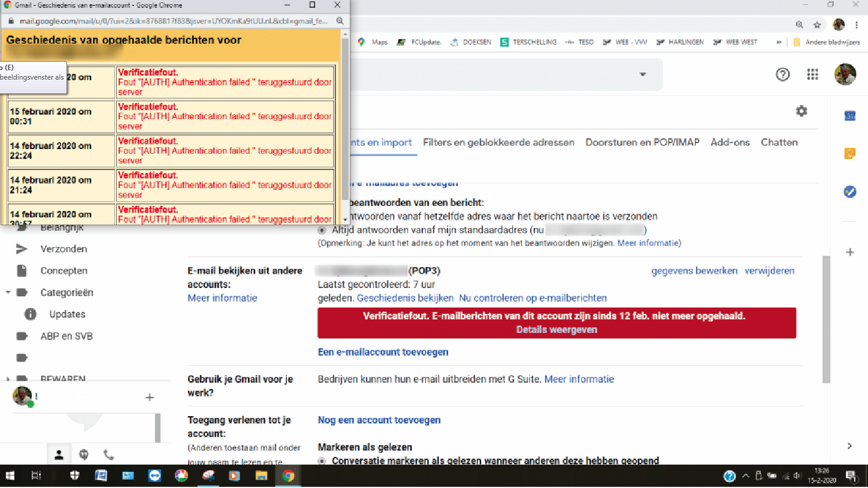Open 'Andere bladwijzers' folder

pyautogui.click(x=826, y=42)
